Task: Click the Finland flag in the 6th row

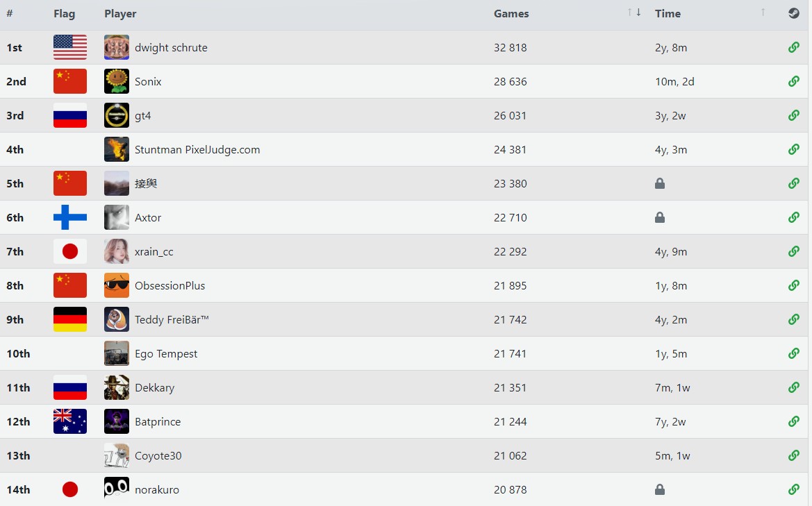Action: 70,217
